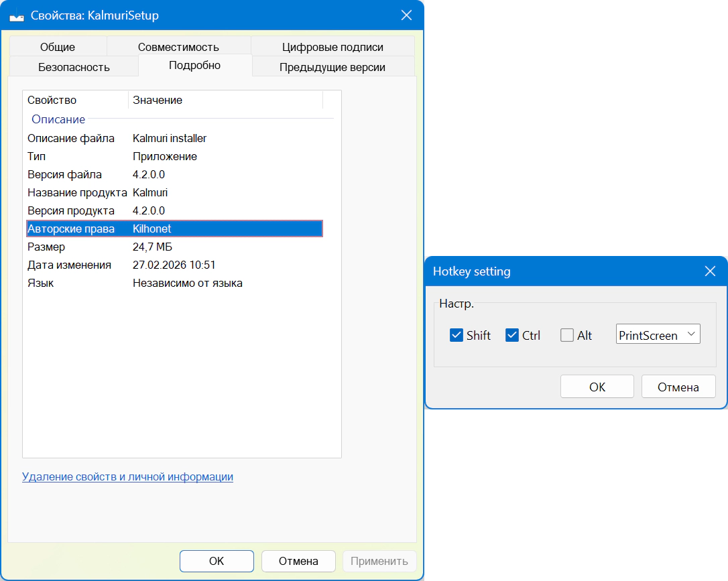Disable the Ctrl modifier checkbox
The image size is (728, 581).
click(512, 335)
